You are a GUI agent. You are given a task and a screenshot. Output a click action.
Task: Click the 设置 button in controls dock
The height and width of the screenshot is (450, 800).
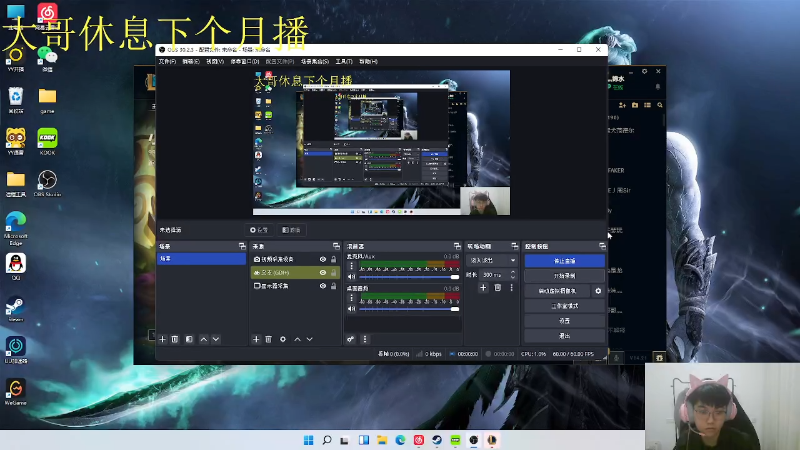coord(564,321)
